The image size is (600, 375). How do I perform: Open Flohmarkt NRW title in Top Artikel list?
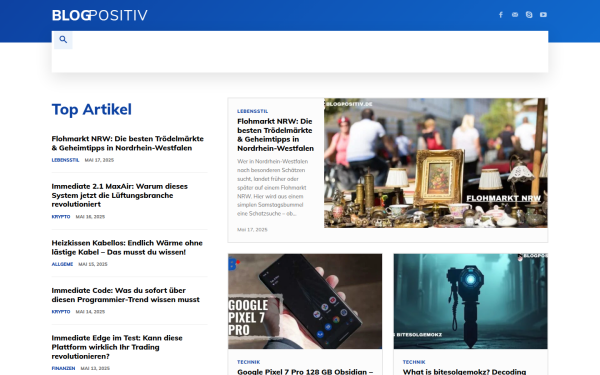(127, 143)
